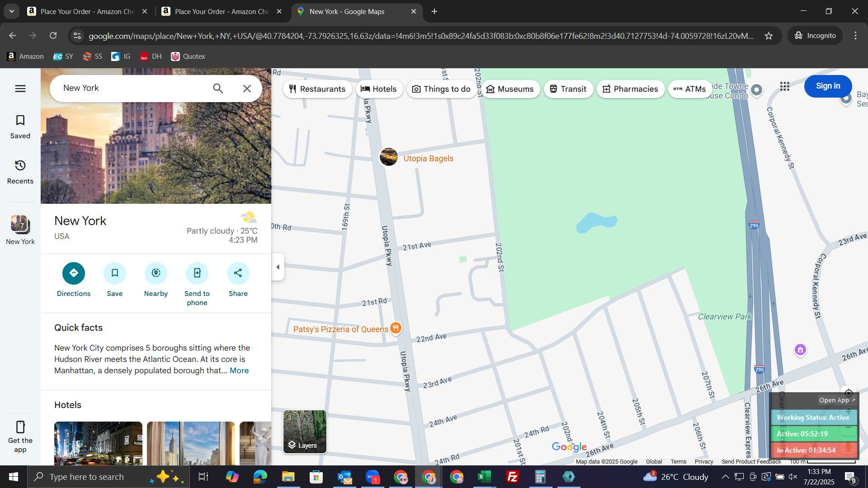
Task: Open Saved places in sidebar
Action: pyautogui.click(x=20, y=127)
